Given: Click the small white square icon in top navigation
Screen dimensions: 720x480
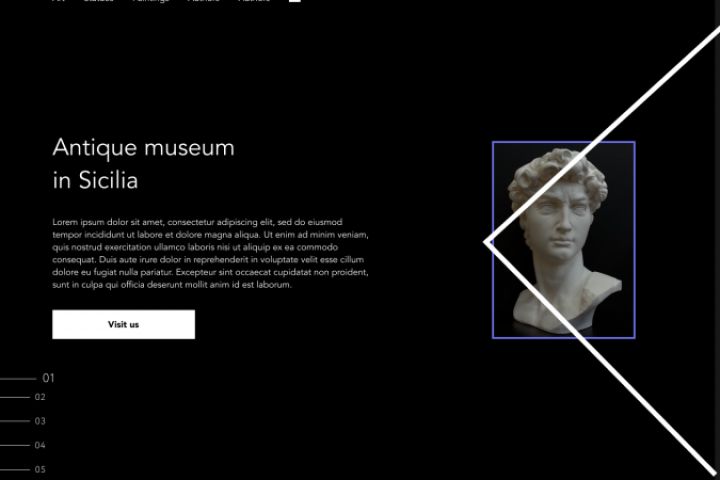Looking at the screenshot, I should point(295,0).
